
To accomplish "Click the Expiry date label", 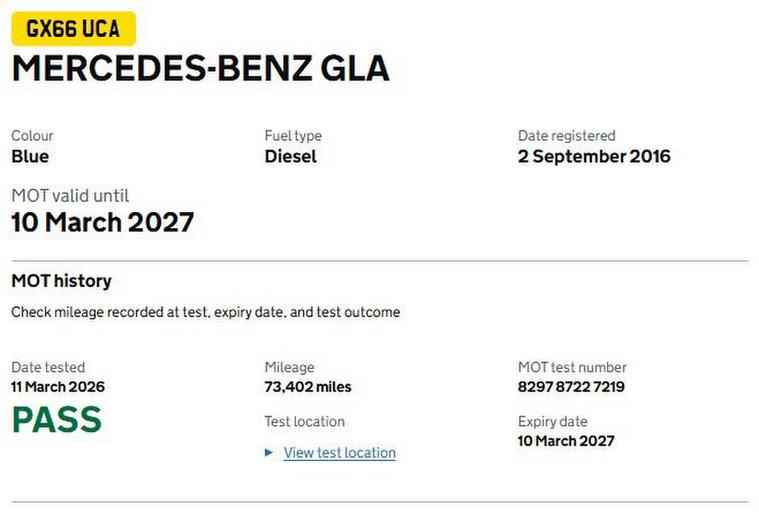I will (552, 421).
